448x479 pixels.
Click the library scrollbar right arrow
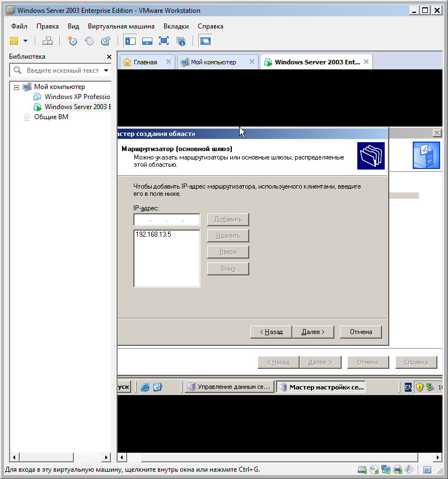click(x=106, y=457)
